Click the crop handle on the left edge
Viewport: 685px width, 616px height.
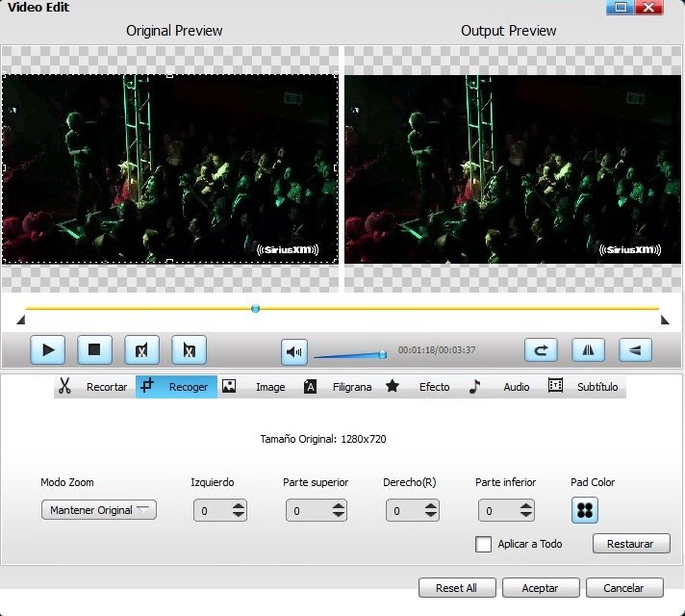tap(4, 167)
